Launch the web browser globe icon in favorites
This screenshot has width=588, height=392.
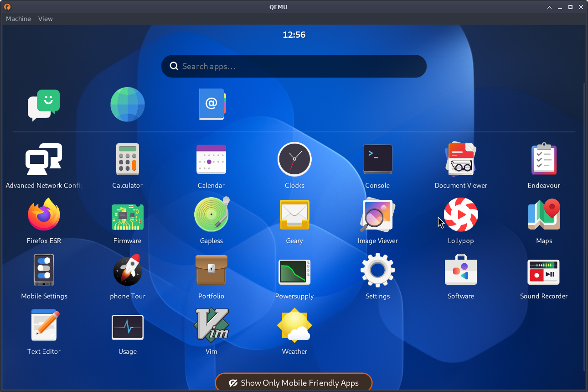pyautogui.click(x=128, y=105)
